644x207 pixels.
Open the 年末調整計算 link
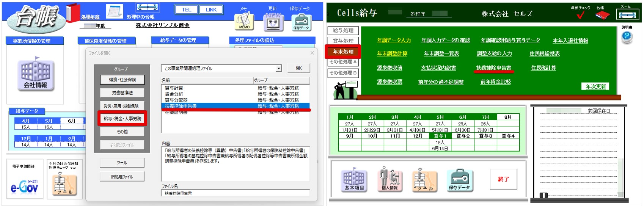[x=392, y=54]
